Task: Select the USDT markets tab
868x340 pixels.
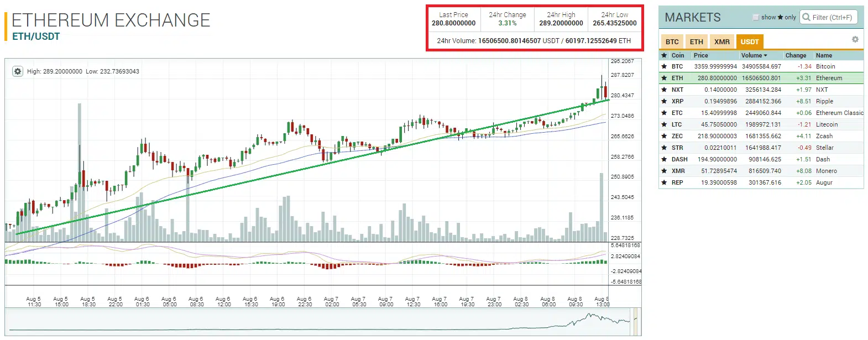Action: [750, 41]
